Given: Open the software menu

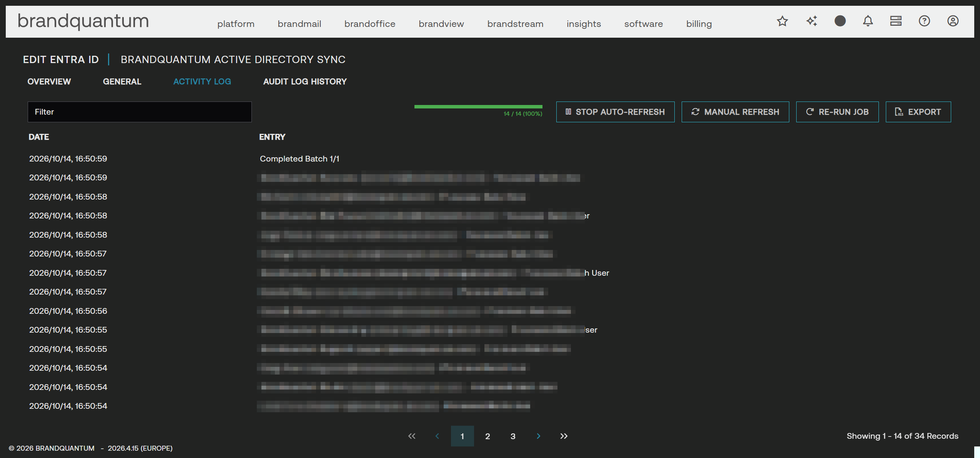Looking at the screenshot, I should pyautogui.click(x=644, y=24).
